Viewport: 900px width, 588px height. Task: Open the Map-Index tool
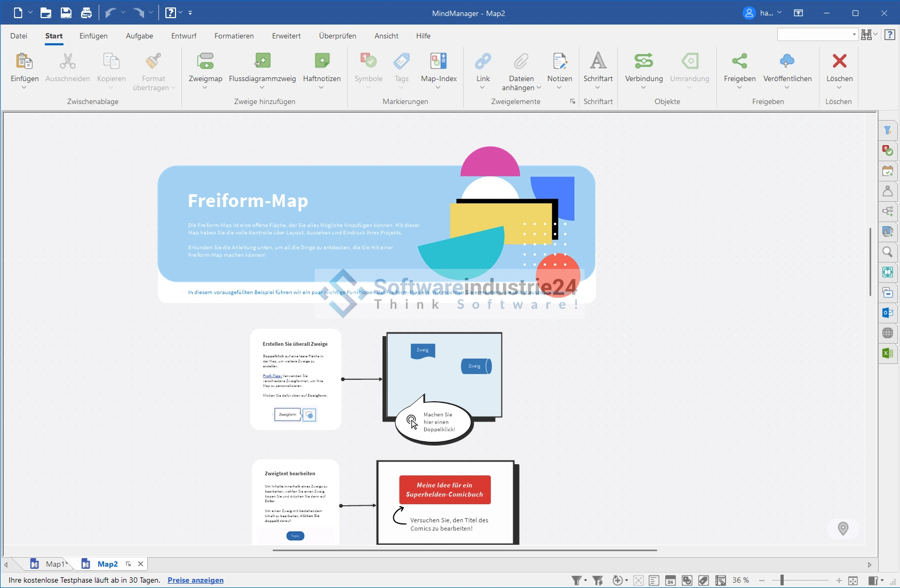(439, 61)
